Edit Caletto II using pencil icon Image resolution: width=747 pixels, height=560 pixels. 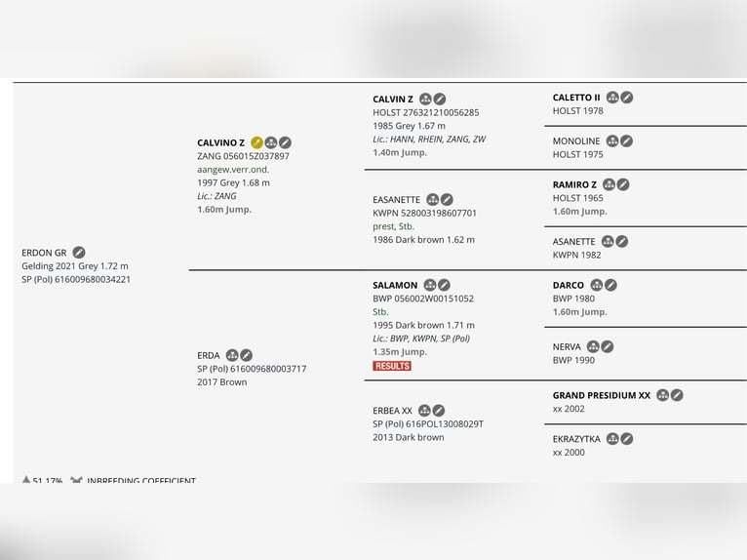tap(627, 98)
